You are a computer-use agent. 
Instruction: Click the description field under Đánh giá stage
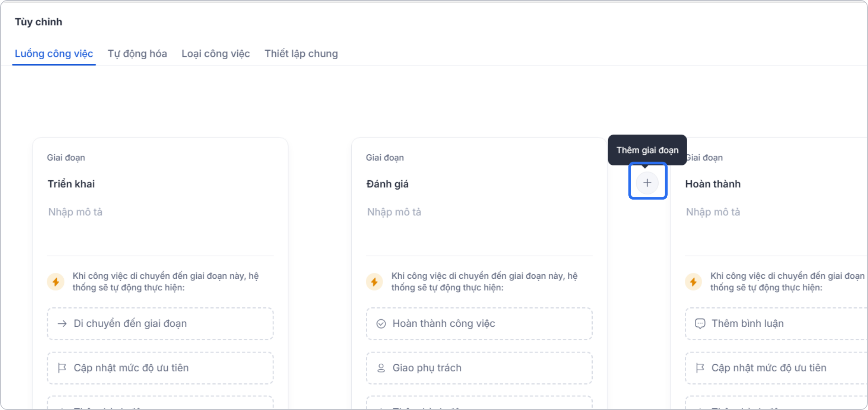[x=394, y=212]
